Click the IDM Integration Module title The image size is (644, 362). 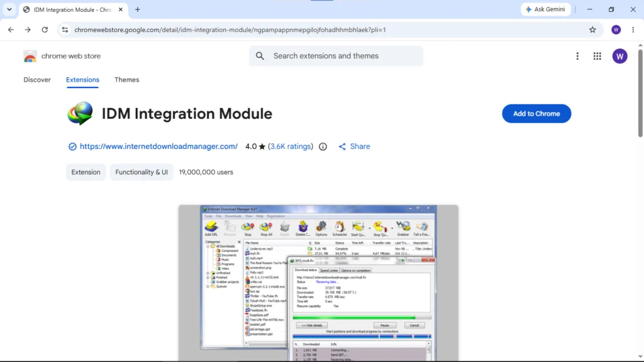click(187, 114)
